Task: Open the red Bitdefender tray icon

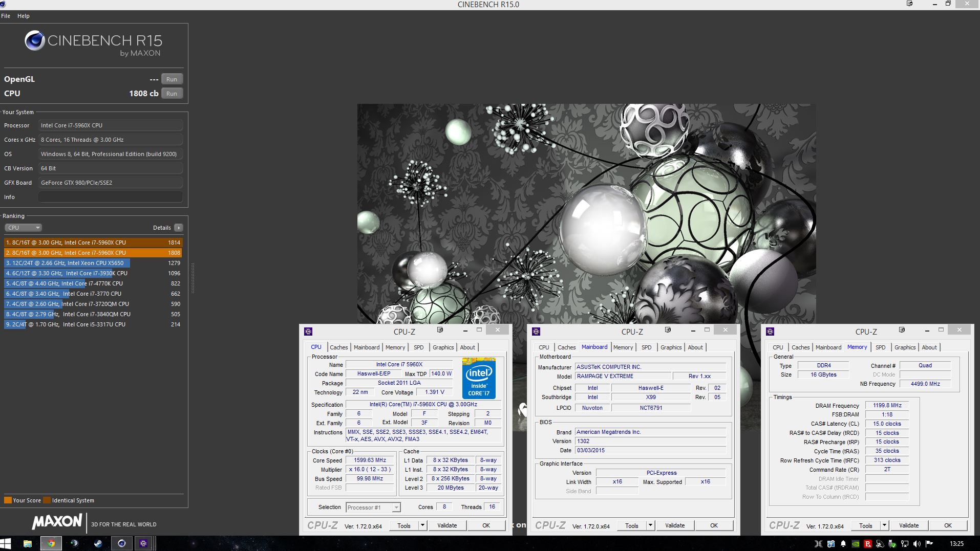Action: pos(868,544)
